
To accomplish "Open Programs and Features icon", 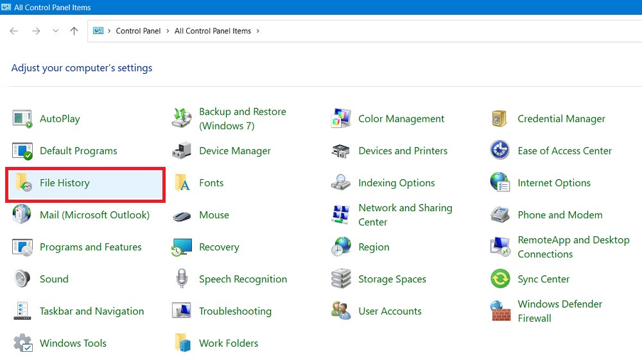I will pos(22,247).
